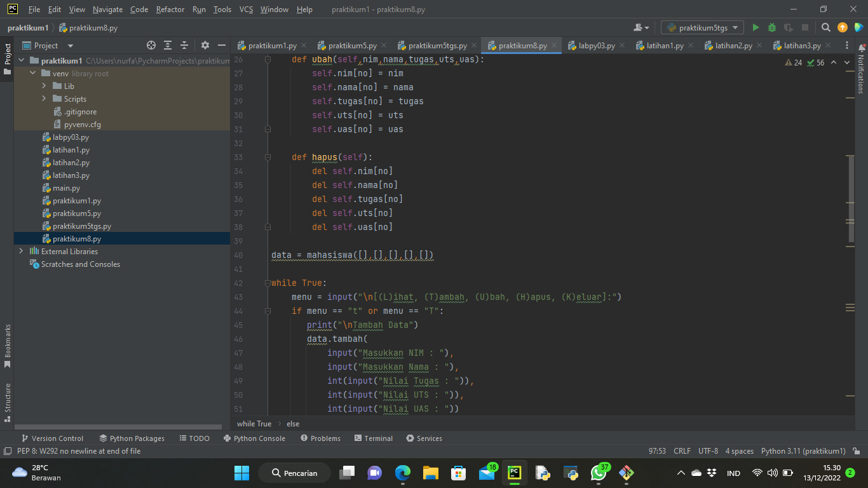868x488 pixels.
Task: Open the Bookmarks side tool window
Action: (x=8, y=346)
